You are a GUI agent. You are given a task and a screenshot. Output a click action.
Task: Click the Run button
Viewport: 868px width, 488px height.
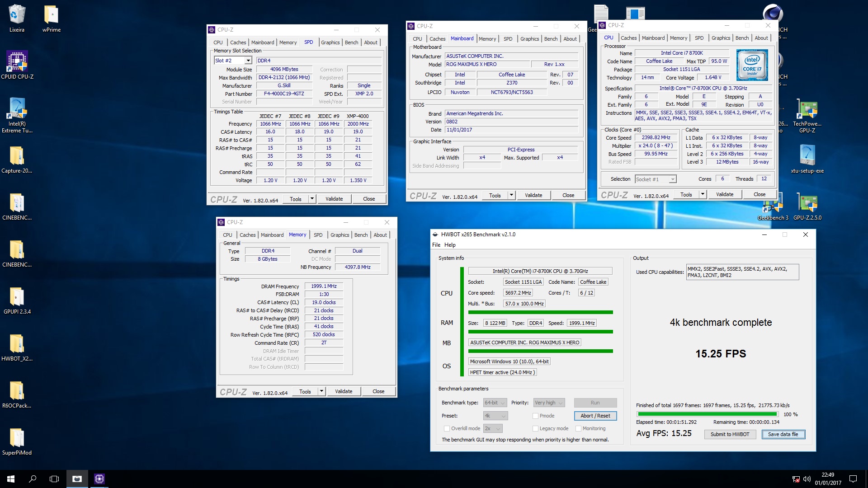point(595,403)
